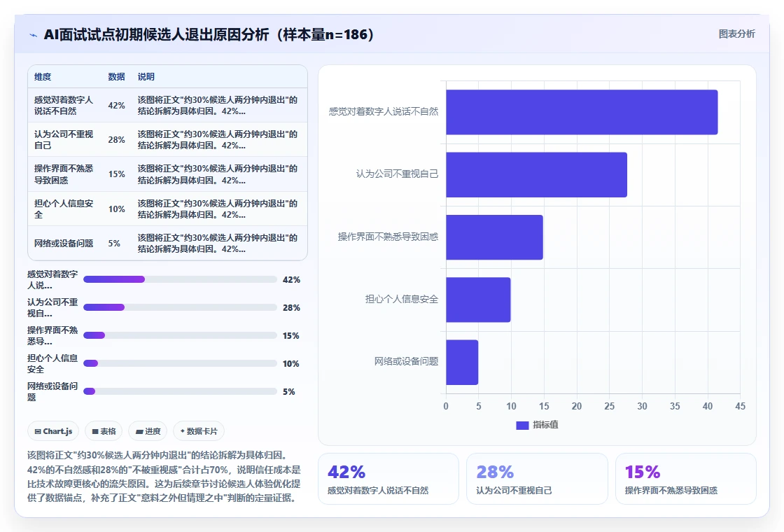Click the x-axis tick label 45
The height and width of the screenshot is (532, 784).
(x=740, y=407)
